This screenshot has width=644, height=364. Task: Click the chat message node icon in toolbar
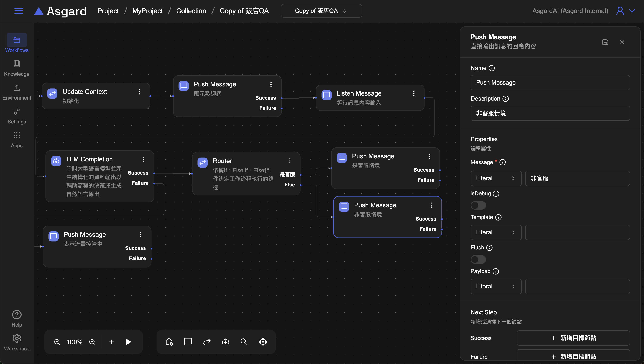point(188,341)
